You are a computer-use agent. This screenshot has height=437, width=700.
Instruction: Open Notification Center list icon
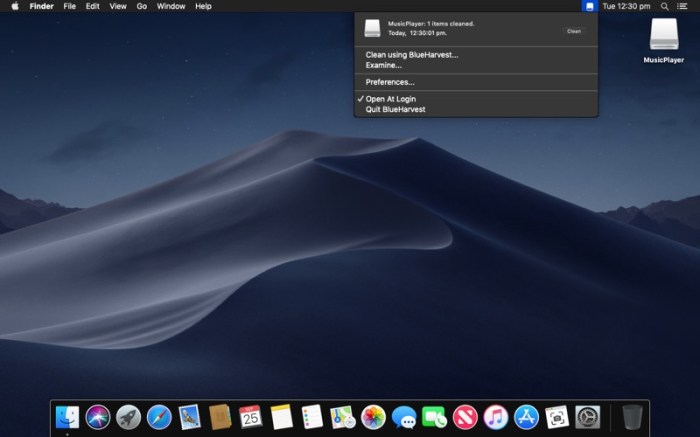point(682,6)
